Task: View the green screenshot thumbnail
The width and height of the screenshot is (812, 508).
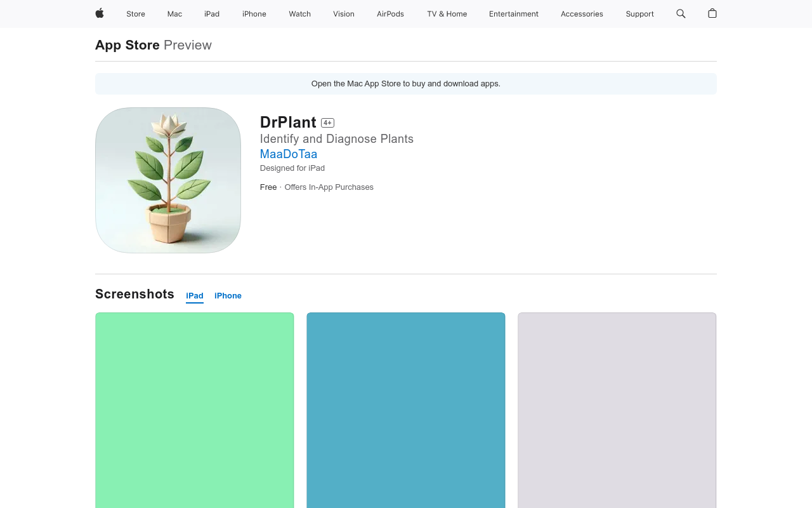Action: tap(195, 410)
